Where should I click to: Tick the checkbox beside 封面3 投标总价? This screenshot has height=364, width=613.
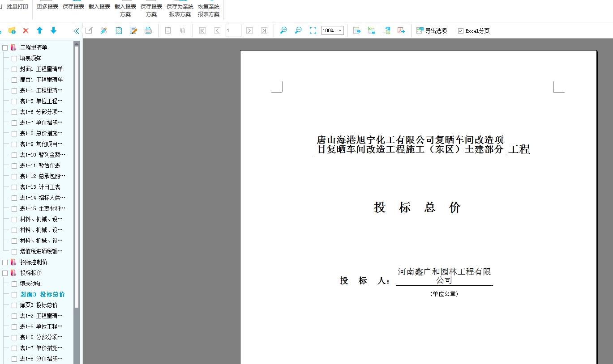14,294
